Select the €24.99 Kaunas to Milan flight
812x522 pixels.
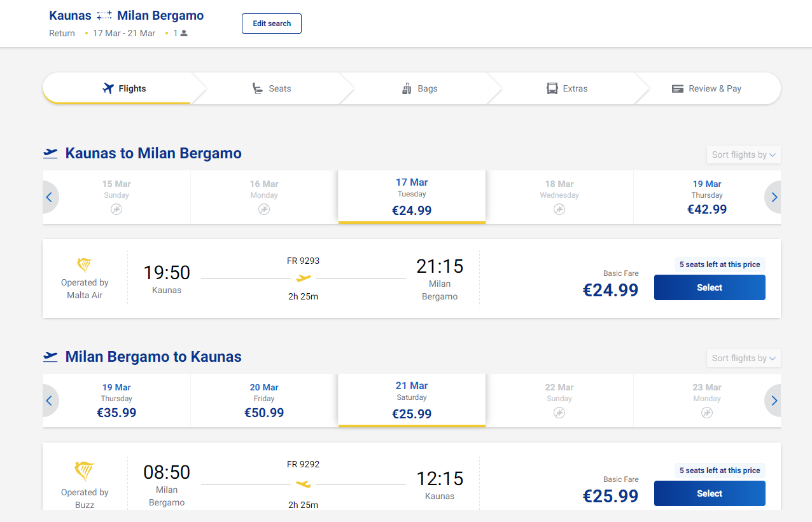pyautogui.click(x=710, y=287)
